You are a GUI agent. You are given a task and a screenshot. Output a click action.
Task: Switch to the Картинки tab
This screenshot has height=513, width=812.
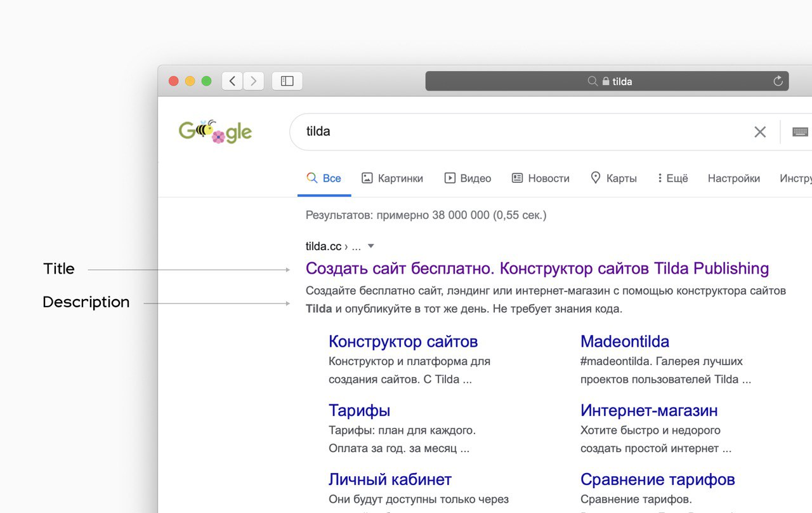392,178
